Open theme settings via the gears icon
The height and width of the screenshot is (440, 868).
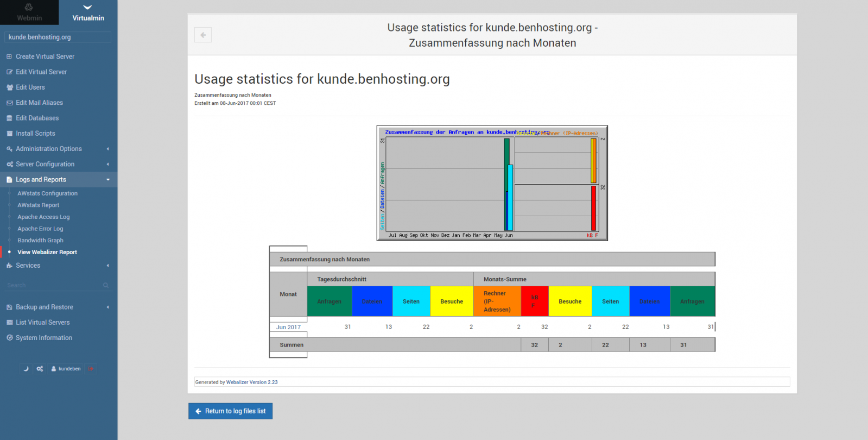[x=40, y=369]
